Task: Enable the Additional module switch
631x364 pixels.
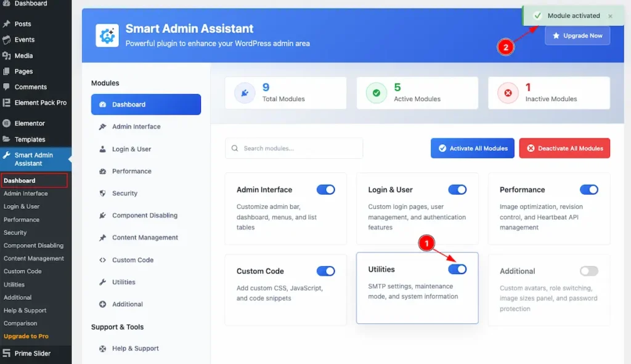Action: pos(588,271)
